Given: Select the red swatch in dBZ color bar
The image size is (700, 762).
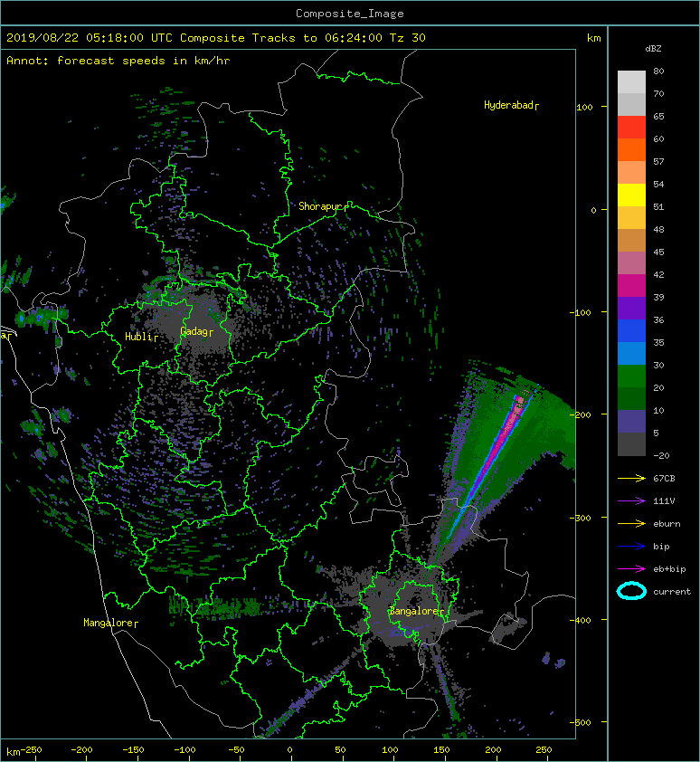Looking at the screenshot, I should (631, 127).
